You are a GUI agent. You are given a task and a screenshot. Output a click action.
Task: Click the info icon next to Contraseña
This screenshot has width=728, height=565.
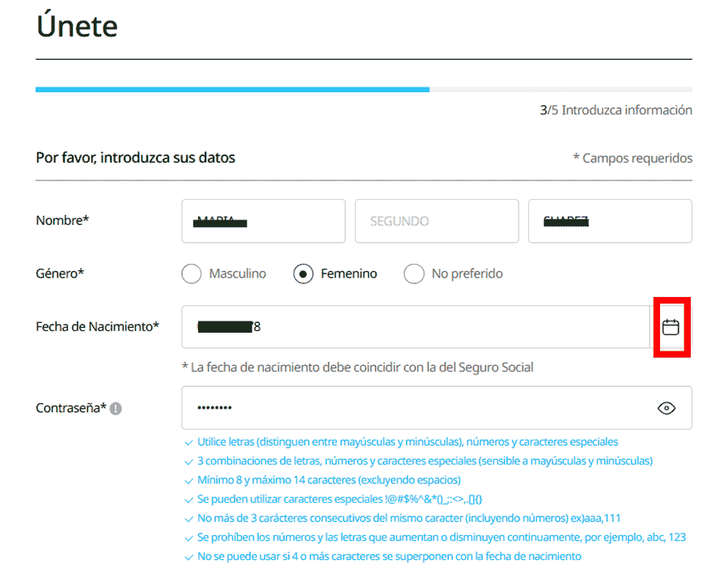coord(116,408)
